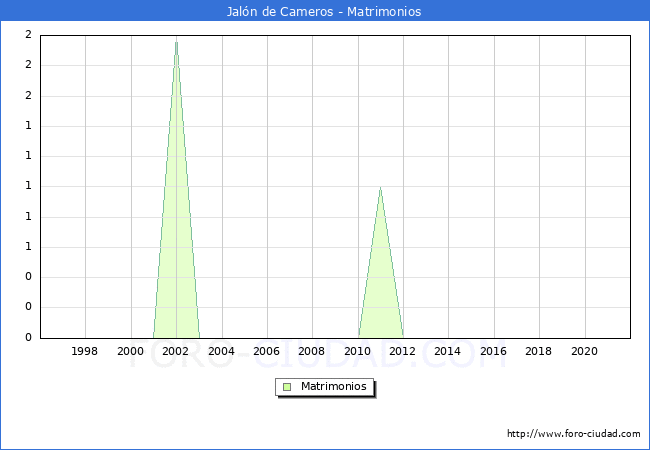Image resolution: width=650 pixels, height=450 pixels.
Task: Select the x-axis label 2000
Action: 130,351
